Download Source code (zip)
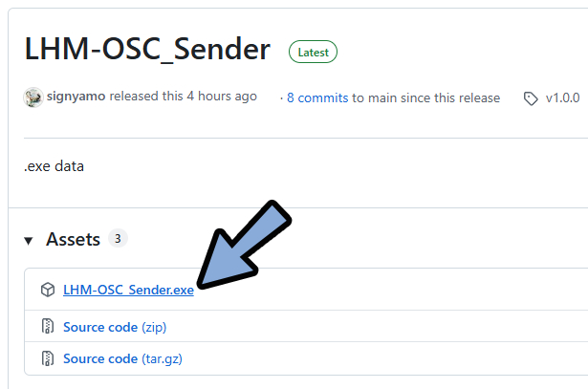Image resolution: width=588 pixels, height=389 pixels. tap(115, 327)
